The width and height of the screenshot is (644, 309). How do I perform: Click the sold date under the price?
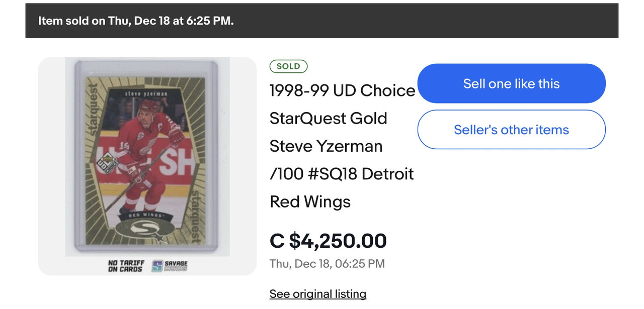click(327, 263)
